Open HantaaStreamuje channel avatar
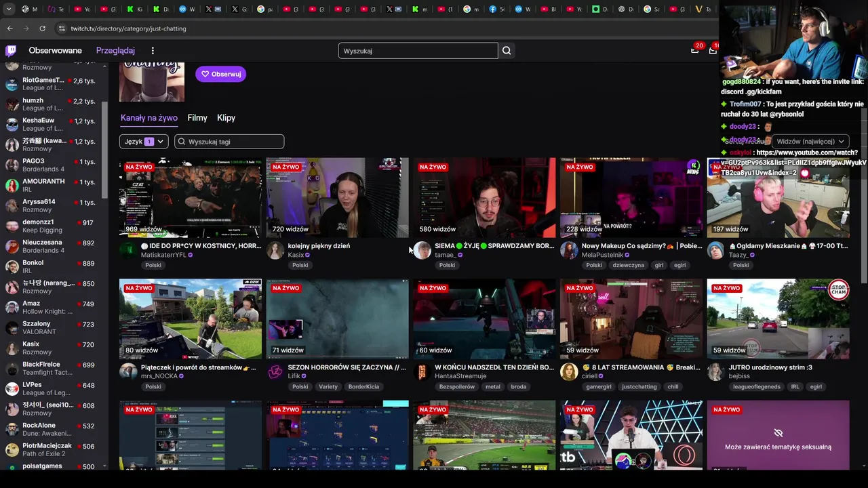This screenshot has width=868, height=488. click(422, 371)
